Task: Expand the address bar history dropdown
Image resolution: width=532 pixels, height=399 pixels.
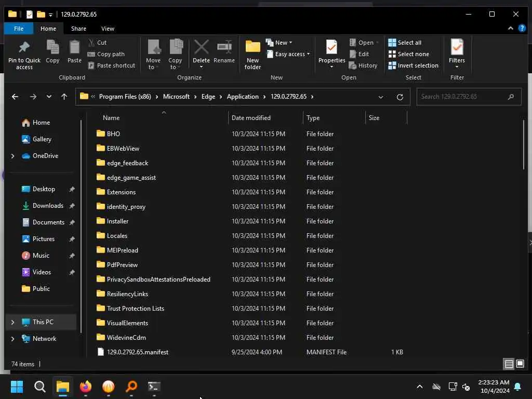Action: click(381, 97)
